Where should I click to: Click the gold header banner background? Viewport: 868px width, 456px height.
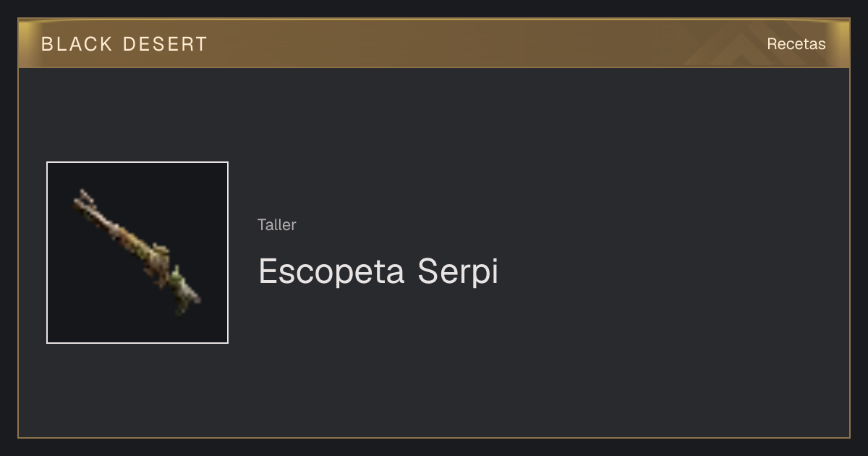(434, 43)
